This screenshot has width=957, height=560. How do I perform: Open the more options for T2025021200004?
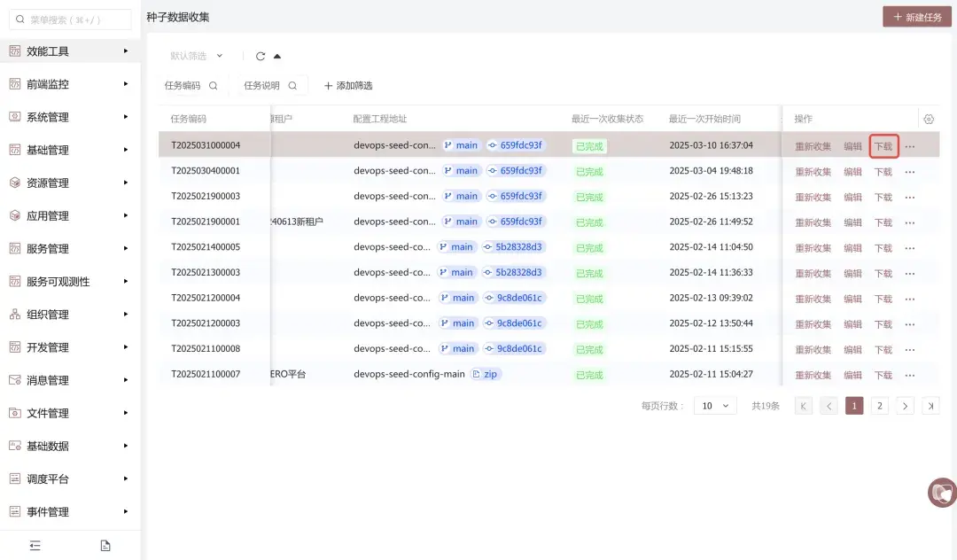click(x=910, y=299)
